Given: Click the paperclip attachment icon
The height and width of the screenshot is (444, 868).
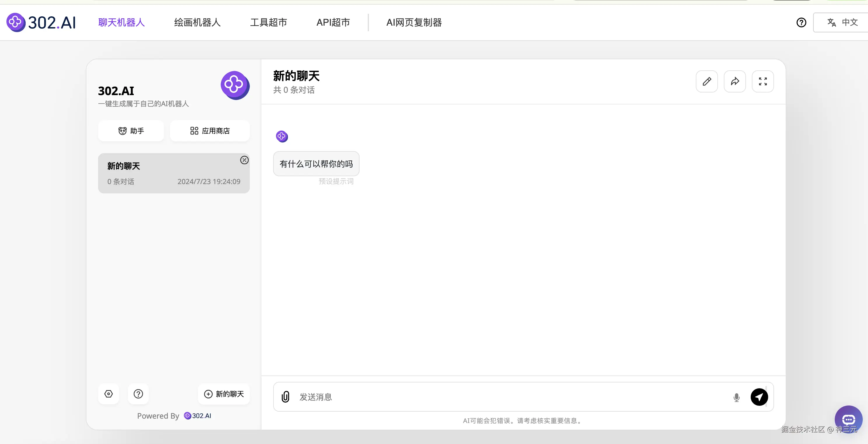Looking at the screenshot, I should tap(285, 396).
